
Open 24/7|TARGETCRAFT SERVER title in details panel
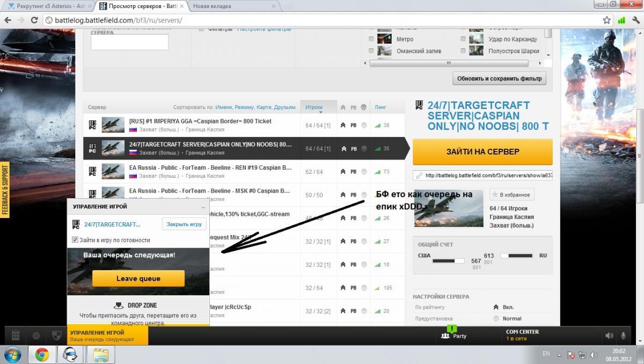tap(488, 115)
